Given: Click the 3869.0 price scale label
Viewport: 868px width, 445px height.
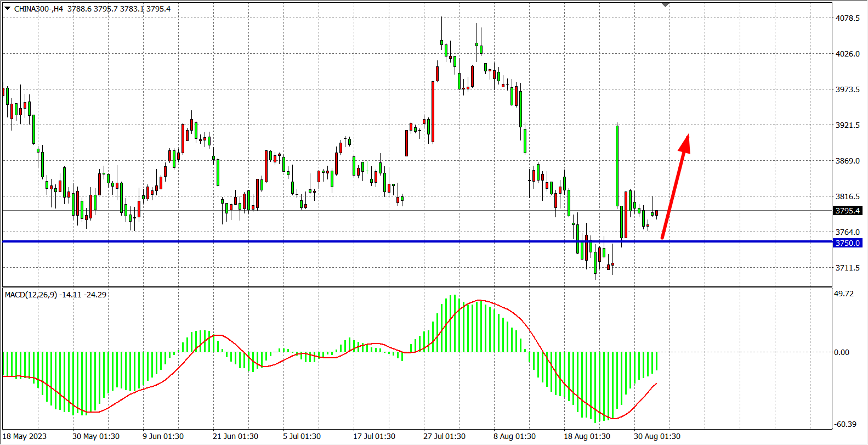Looking at the screenshot, I should pos(847,161).
